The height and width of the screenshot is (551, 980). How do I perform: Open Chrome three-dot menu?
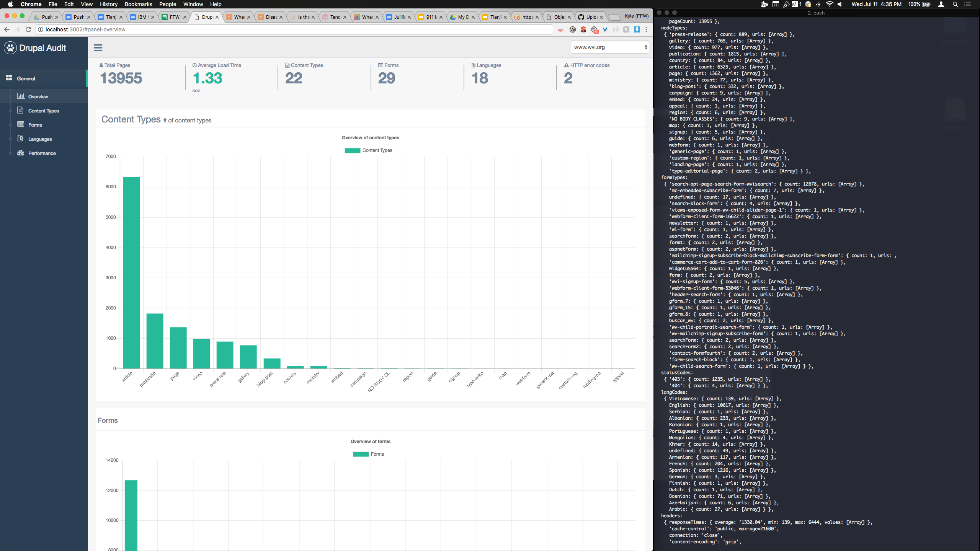[646, 29]
